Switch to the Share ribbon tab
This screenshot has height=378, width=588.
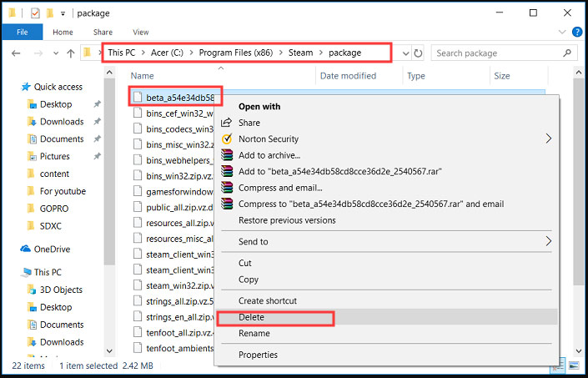(103, 33)
